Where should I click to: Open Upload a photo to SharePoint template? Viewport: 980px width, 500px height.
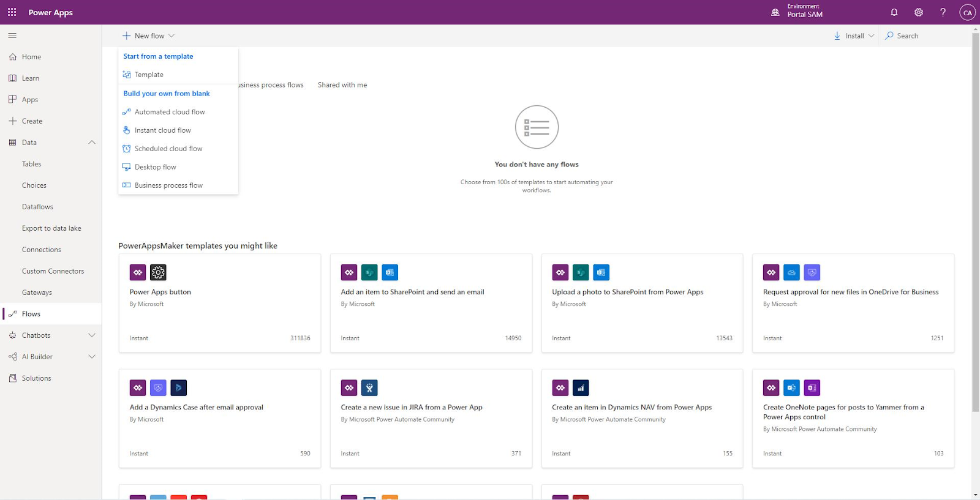point(643,303)
